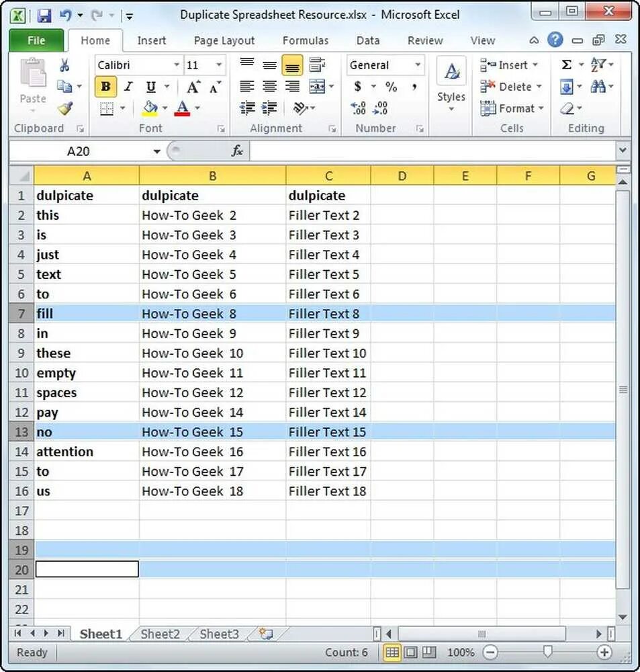This screenshot has width=640, height=672.
Task: Minimize the ribbon with caret icon
Action: tap(534, 40)
